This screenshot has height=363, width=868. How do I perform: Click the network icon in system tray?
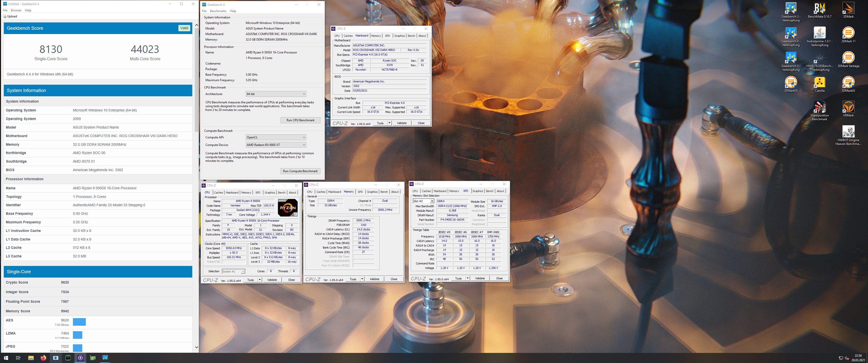coord(841,358)
